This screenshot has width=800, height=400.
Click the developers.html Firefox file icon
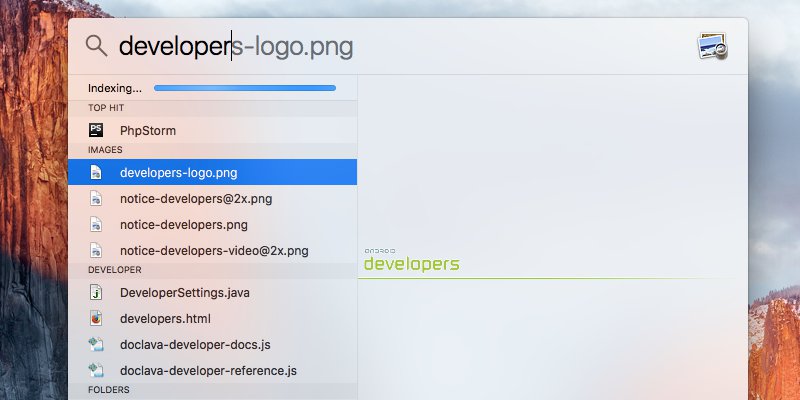click(96, 319)
